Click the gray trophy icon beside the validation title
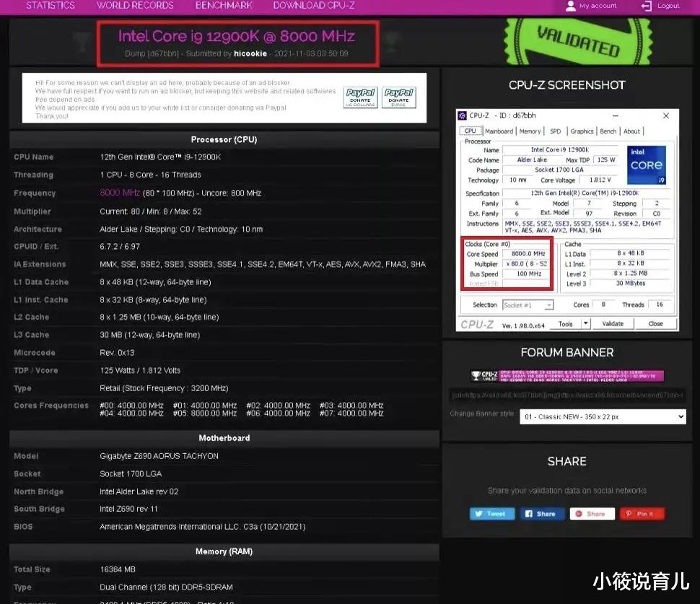The height and width of the screenshot is (604, 700). [x=82, y=43]
